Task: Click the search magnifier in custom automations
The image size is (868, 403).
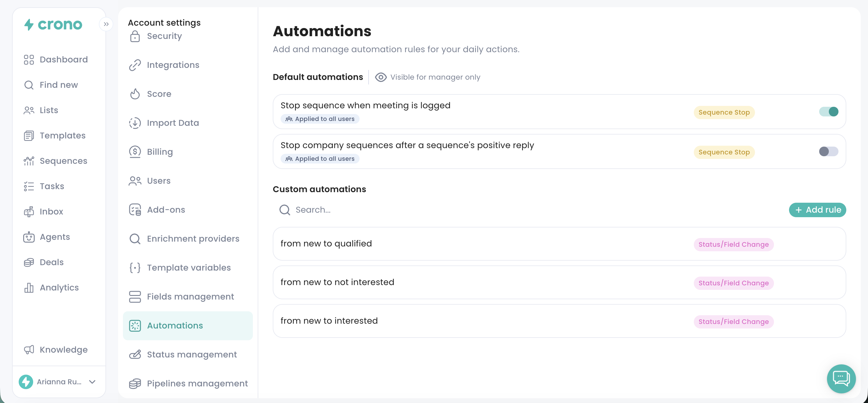Action: point(285,210)
